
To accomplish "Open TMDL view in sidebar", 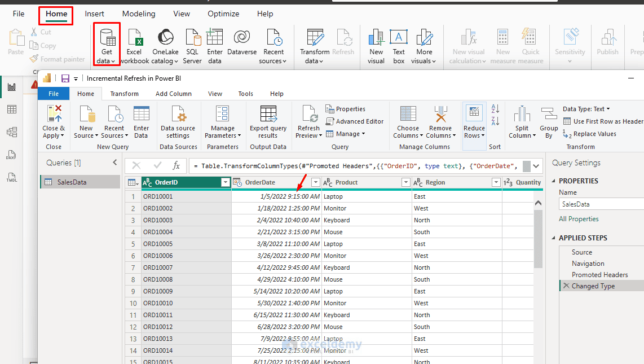I will 12,177.
